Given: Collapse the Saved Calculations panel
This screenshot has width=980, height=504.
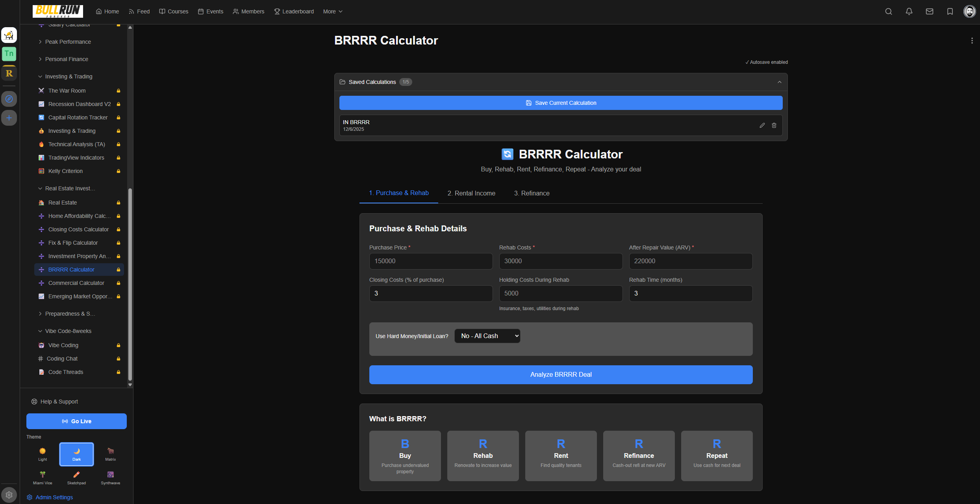Looking at the screenshot, I should [x=780, y=82].
